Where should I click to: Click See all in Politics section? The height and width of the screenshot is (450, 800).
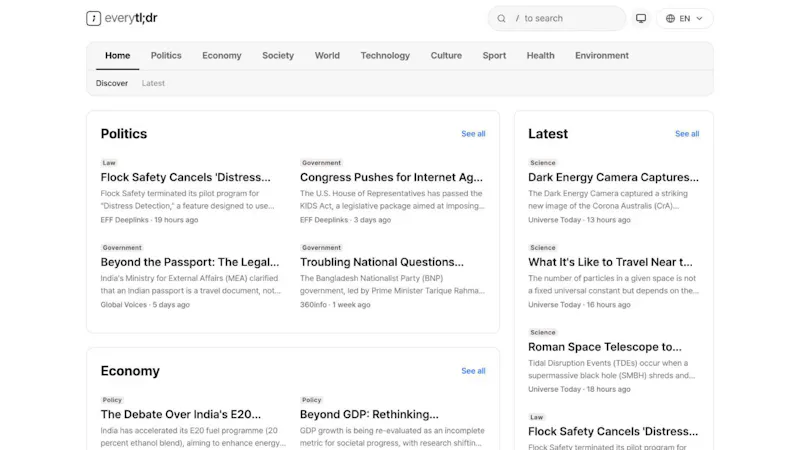[473, 134]
